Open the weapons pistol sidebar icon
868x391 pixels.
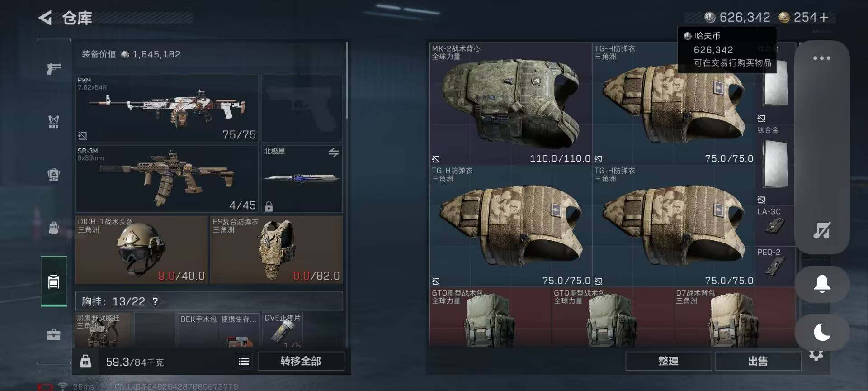point(54,69)
